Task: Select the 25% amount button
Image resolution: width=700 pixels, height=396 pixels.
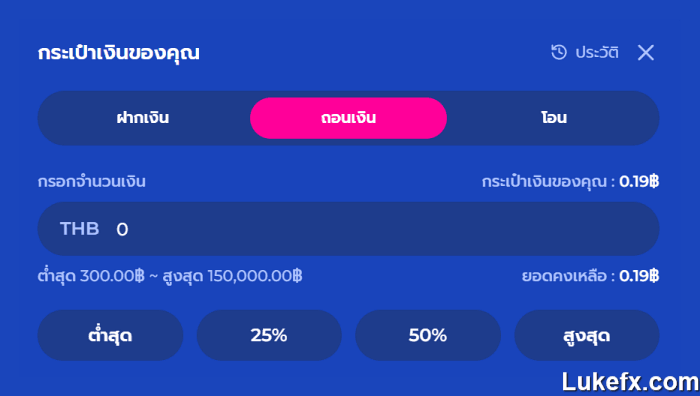Action: 269,335
